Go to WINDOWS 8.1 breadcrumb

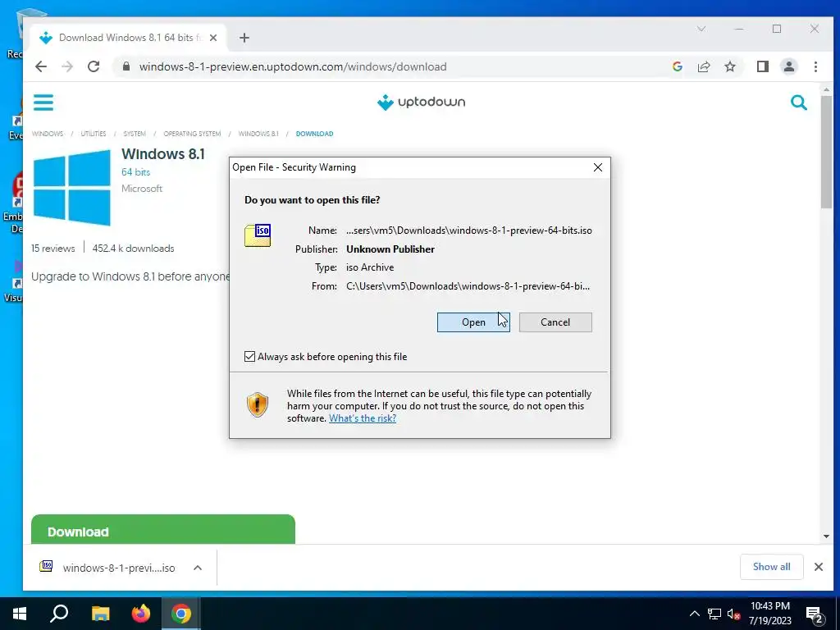coord(258,134)
